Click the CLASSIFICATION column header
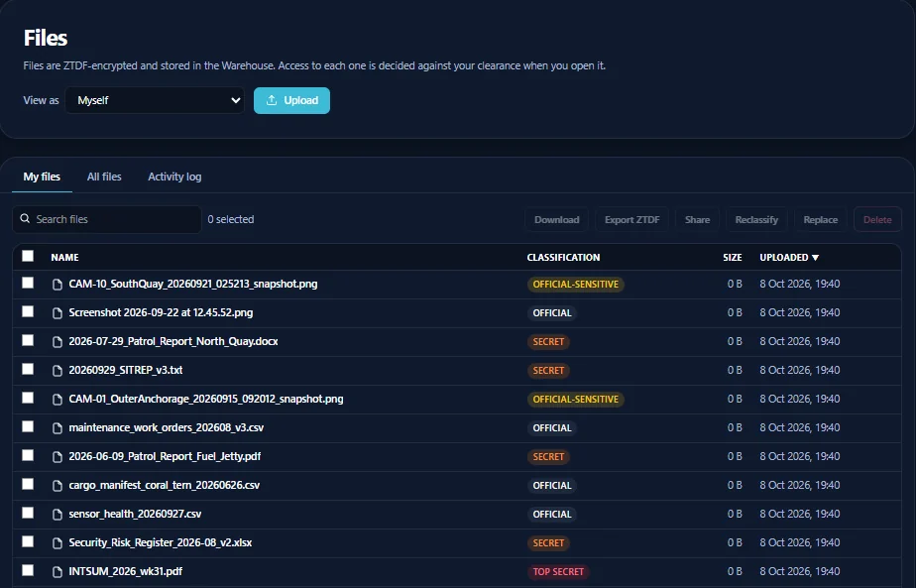The width and height of the screenshot is (916, 588). click(x=563, y=257)
